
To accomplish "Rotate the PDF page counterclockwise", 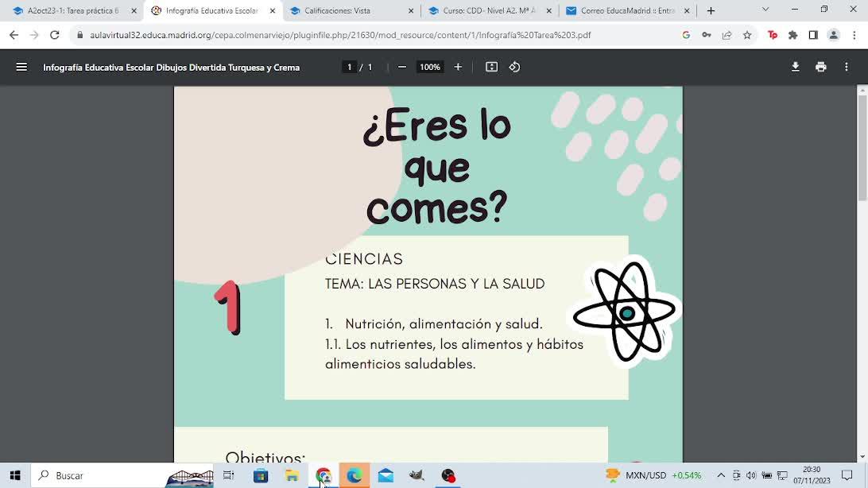I will tap(515, 67).
